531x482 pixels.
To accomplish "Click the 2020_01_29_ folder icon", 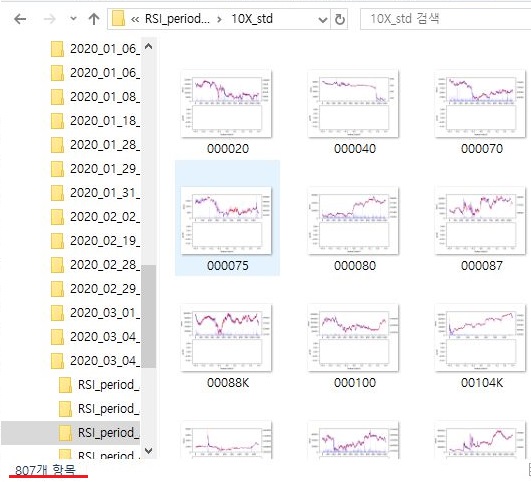I will click(x=57, y=169).
